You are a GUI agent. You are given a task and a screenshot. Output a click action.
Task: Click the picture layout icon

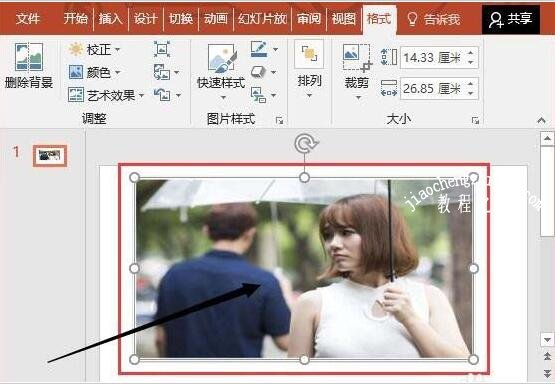point(258,95)
